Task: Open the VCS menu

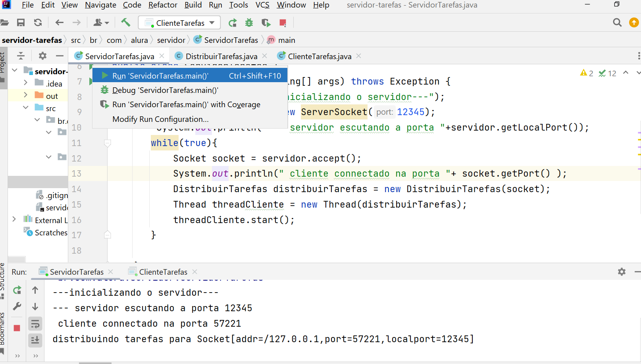Action: (x=262, y=5)
